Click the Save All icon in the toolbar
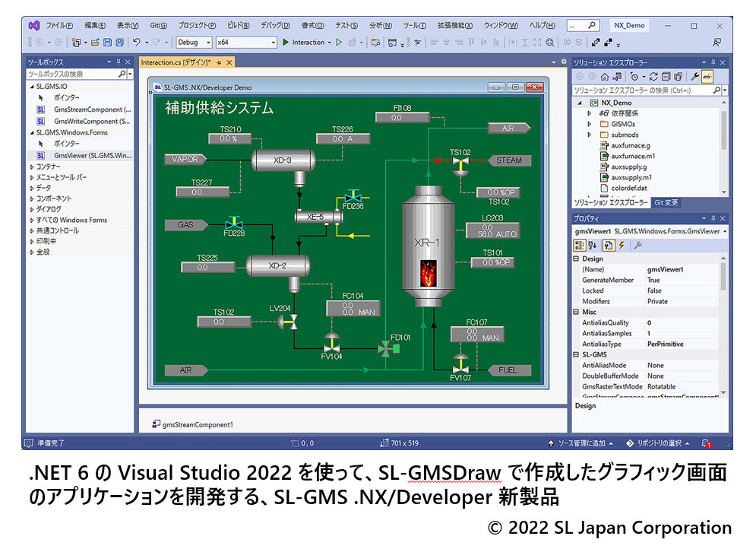 click(119, 43)
